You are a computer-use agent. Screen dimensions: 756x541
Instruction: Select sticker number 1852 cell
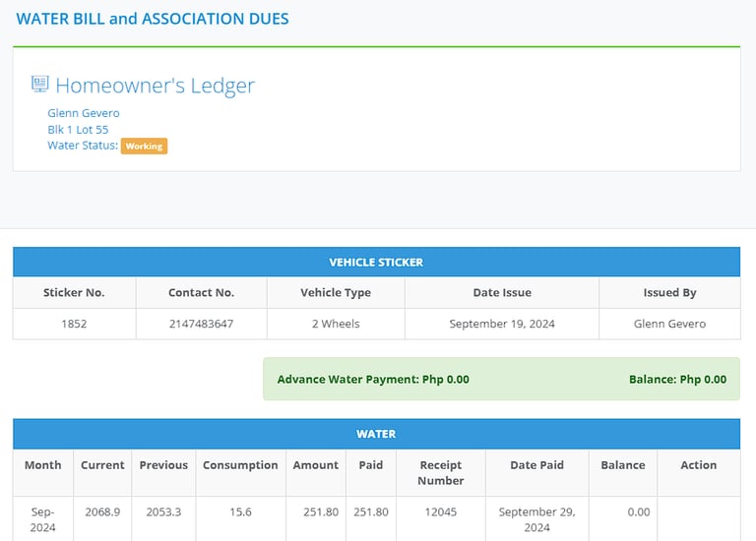[74, 324]
